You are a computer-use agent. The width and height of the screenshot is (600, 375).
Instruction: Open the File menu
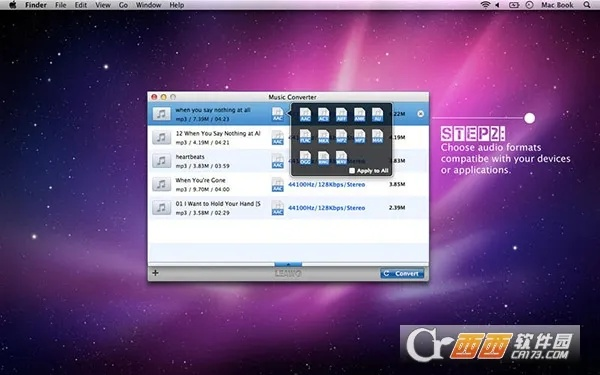(60, 5)
